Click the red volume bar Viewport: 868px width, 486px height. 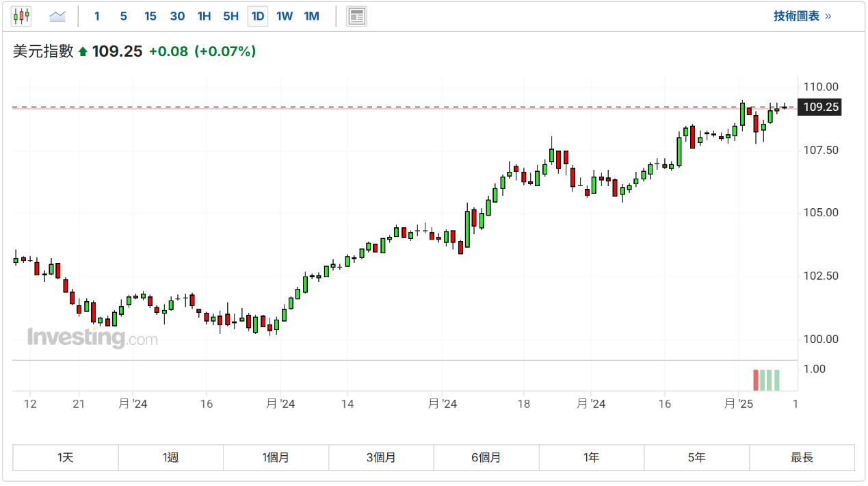click(x=757, y=380)
